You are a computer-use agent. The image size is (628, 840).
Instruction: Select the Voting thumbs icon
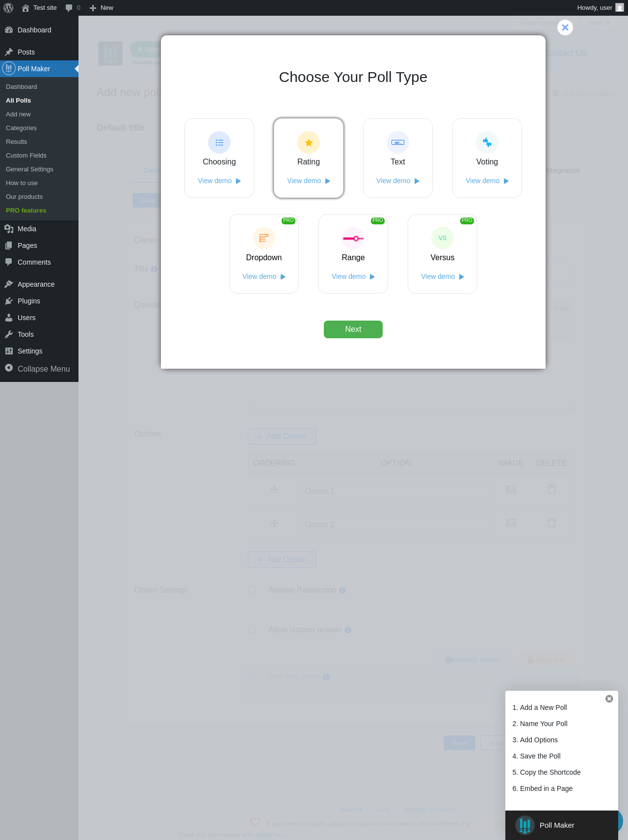point(487,142)
